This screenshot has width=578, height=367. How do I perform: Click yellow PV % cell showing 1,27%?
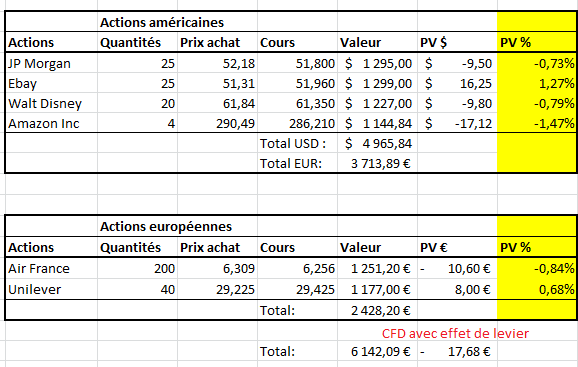[537, 83]
